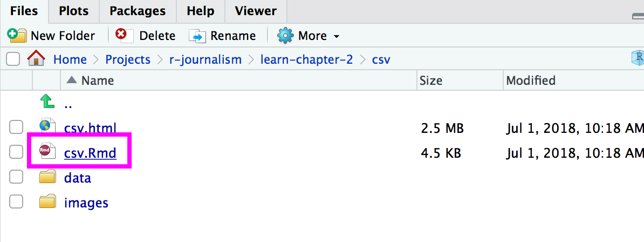Switch to the Plots tab

coord(74,11)
